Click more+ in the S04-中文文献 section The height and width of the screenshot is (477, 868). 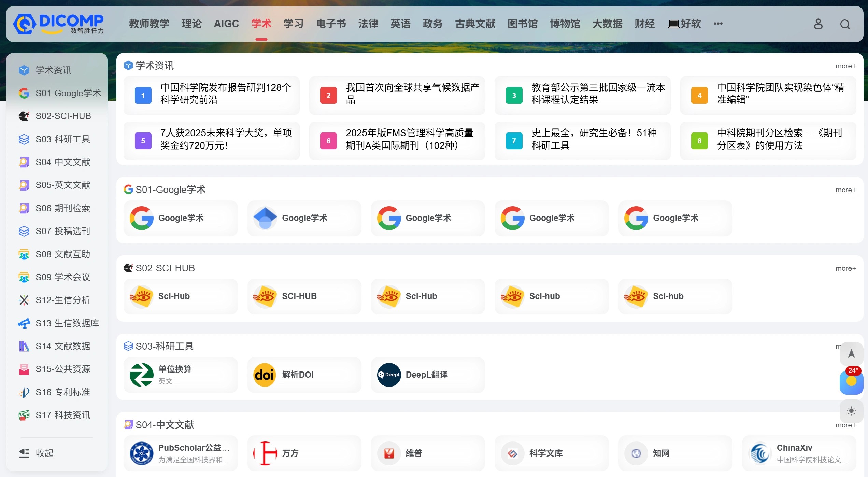[845, 425]
